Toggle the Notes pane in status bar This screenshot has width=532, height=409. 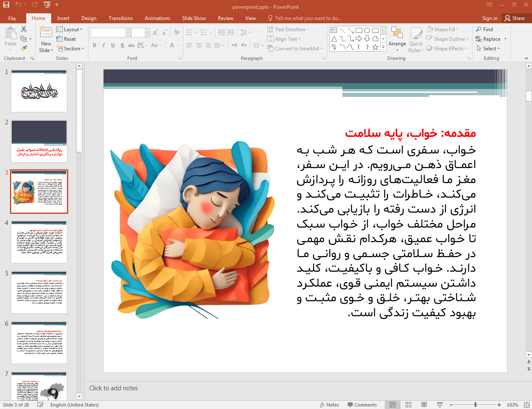coord(329,405)
